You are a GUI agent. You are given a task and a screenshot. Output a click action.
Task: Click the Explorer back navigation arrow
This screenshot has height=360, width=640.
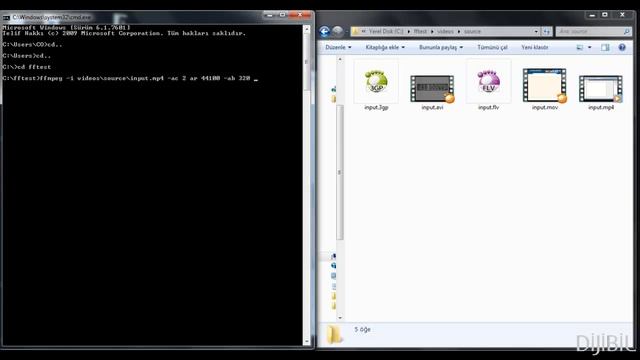(324, 31)
